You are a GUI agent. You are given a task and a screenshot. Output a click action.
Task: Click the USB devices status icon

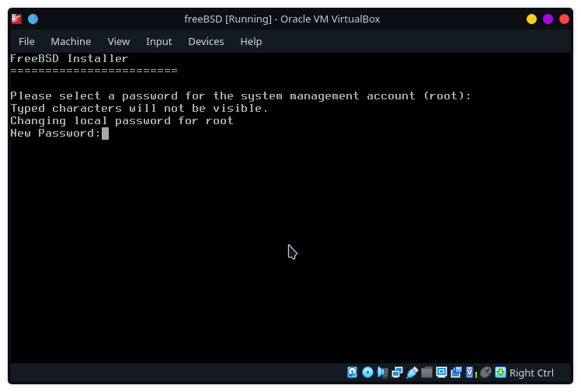(x=412, y=372)
